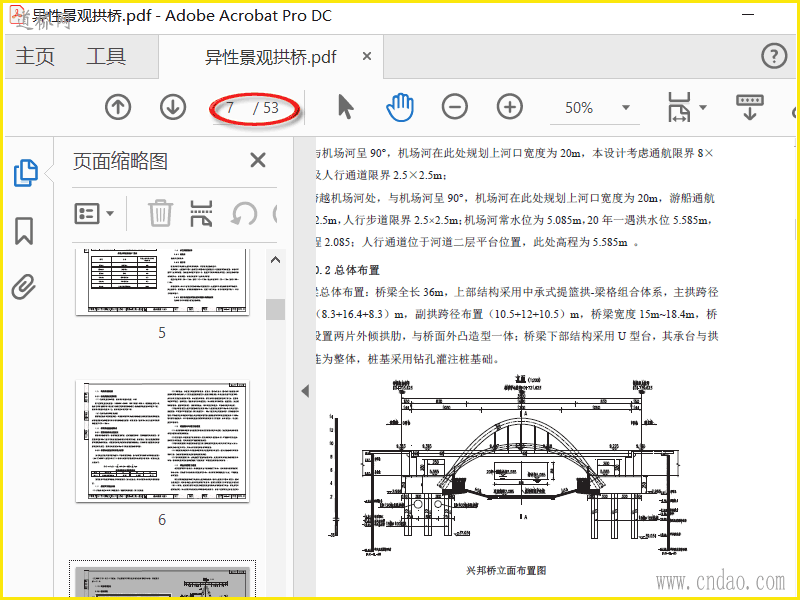Edit the 50% zoom value field

579,108
